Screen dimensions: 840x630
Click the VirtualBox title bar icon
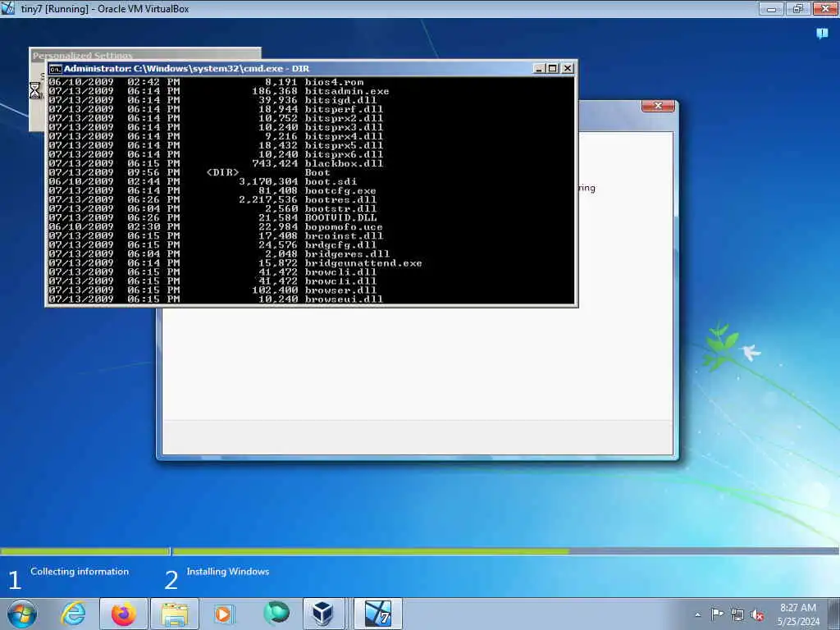[8, 8]
